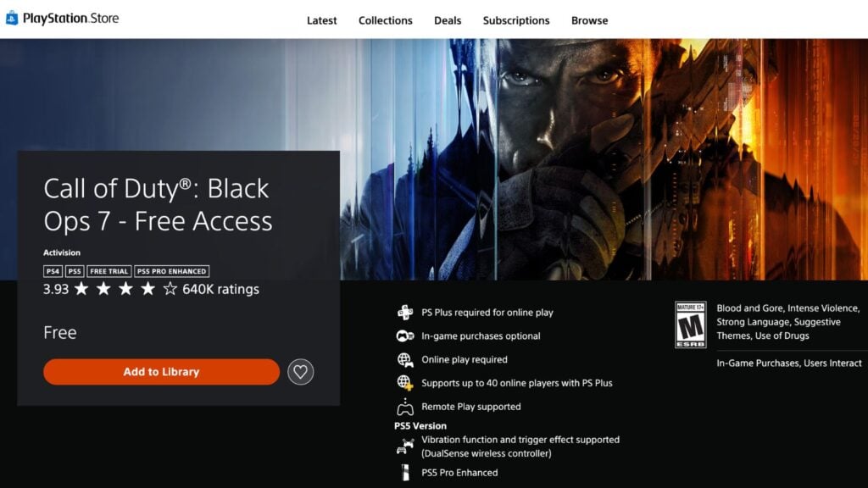
Task: Click the FREE TRIAL tag
Action: pyautogui.click(x=108, y=271)
